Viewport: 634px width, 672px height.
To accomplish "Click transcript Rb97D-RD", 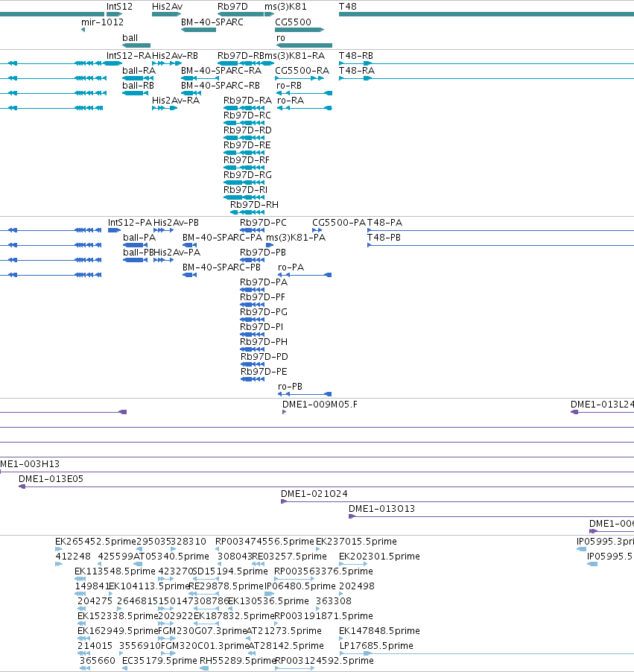I will 247,130.
